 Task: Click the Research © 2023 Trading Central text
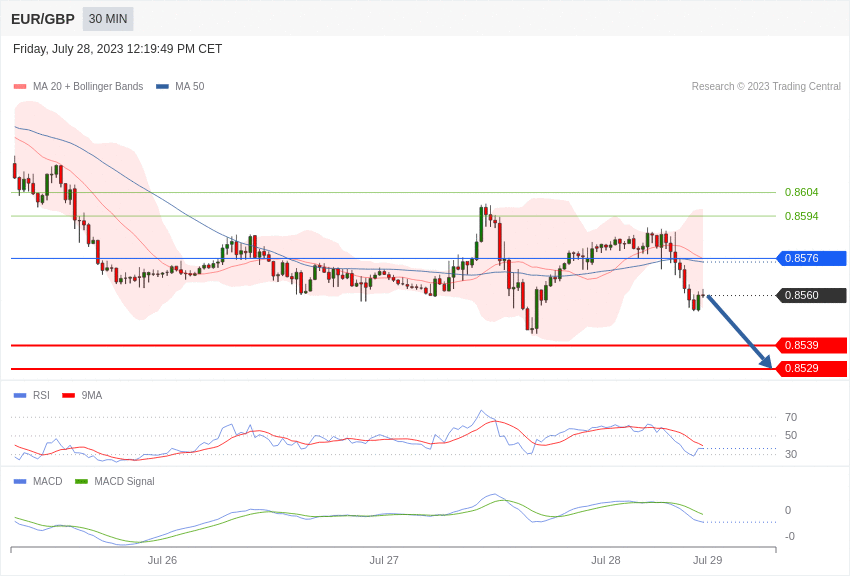tap(766, 87)
